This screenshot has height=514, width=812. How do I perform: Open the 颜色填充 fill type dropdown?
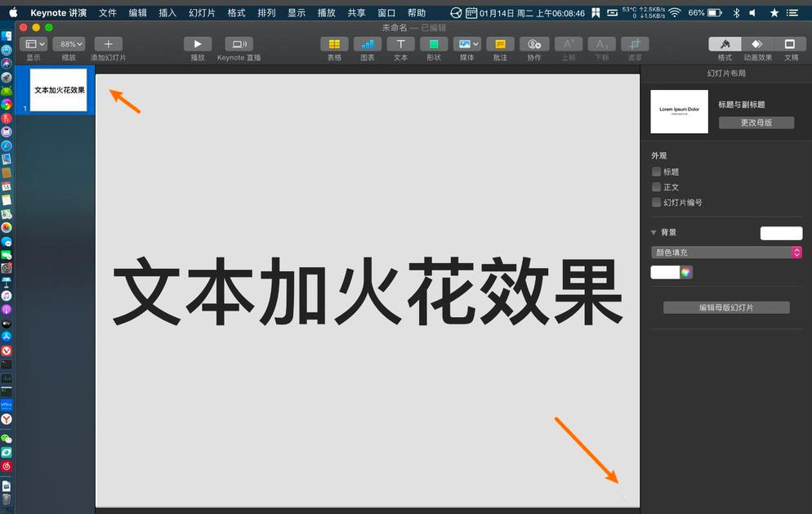[x=725, y=252]
